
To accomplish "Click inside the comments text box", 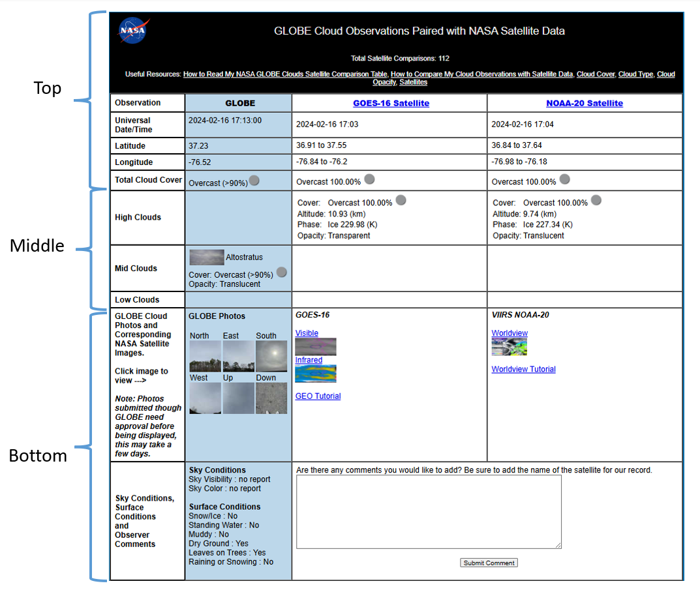I will tap(429, 511).
